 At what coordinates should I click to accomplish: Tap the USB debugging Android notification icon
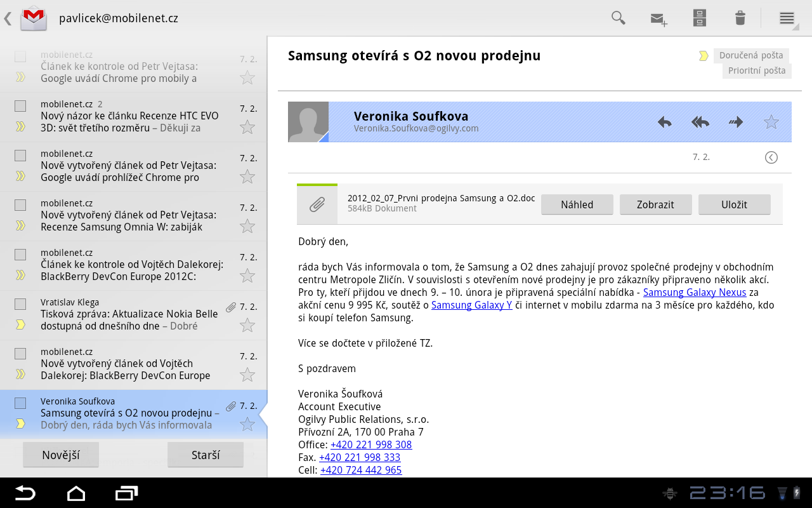(669, 493)
